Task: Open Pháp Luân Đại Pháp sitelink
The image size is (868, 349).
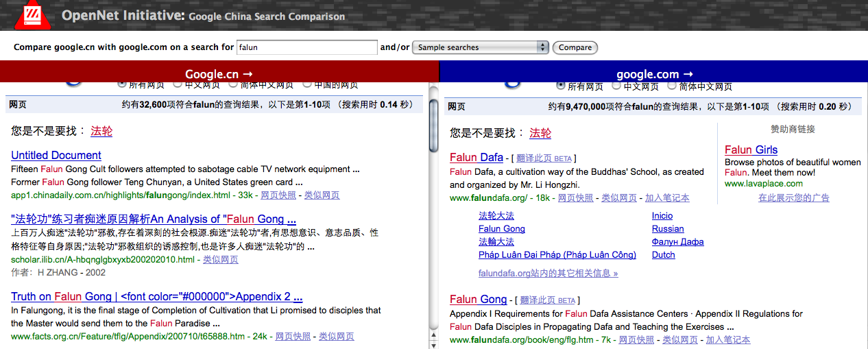Action: (x=557, y=255)
